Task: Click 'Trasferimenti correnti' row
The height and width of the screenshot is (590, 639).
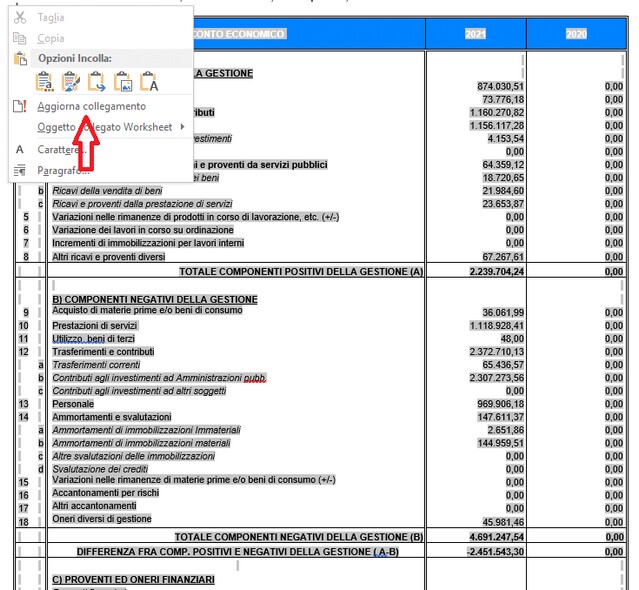Action: point(96,365)
